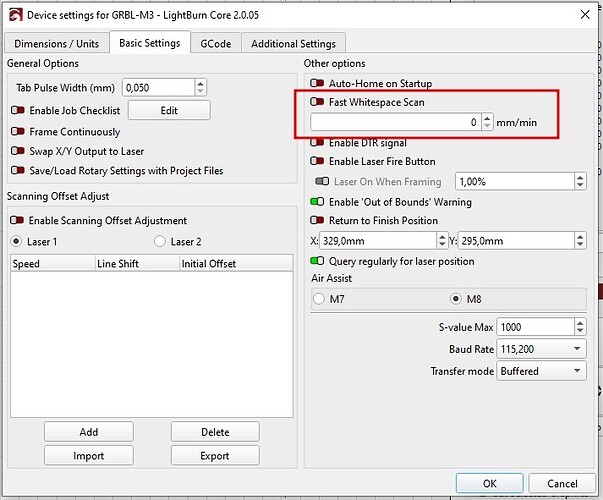Click the Edit checklist button

click(169, 110)
